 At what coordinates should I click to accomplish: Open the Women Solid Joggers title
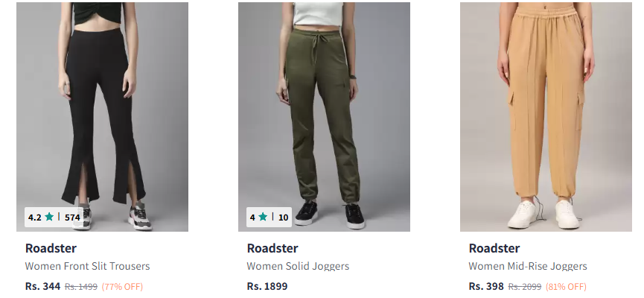tap(299, 267)
